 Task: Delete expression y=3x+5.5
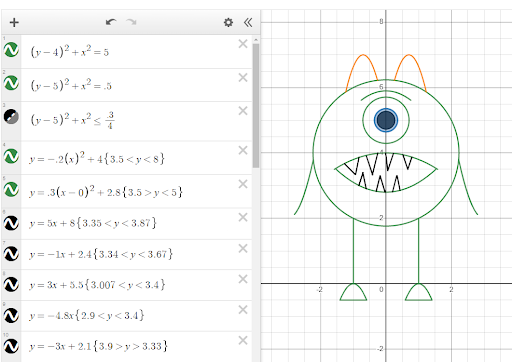(x=243, y=279)
